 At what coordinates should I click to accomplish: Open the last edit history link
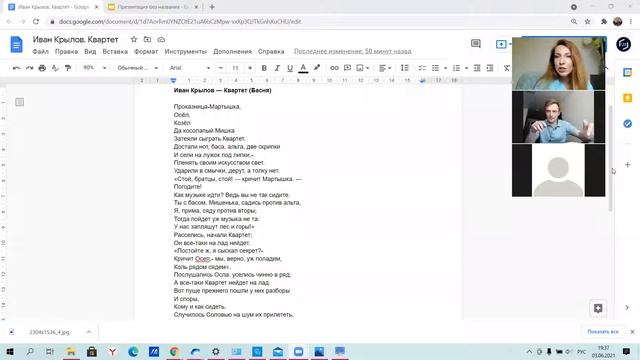pos(353,51)
